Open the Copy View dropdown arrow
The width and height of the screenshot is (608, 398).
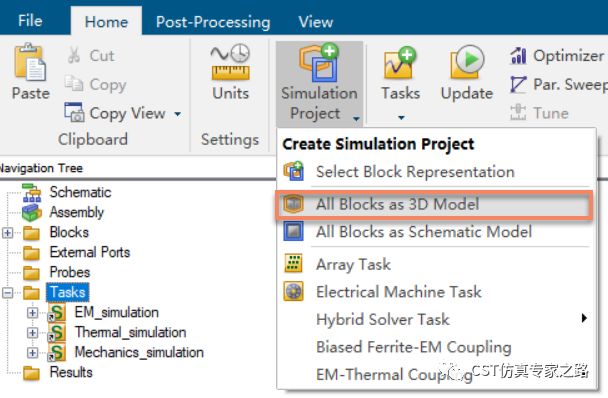[x=178, y=114]
